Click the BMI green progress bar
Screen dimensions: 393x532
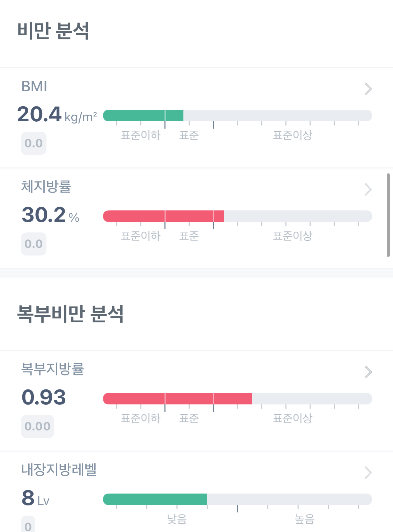click(x=143, y=115)
